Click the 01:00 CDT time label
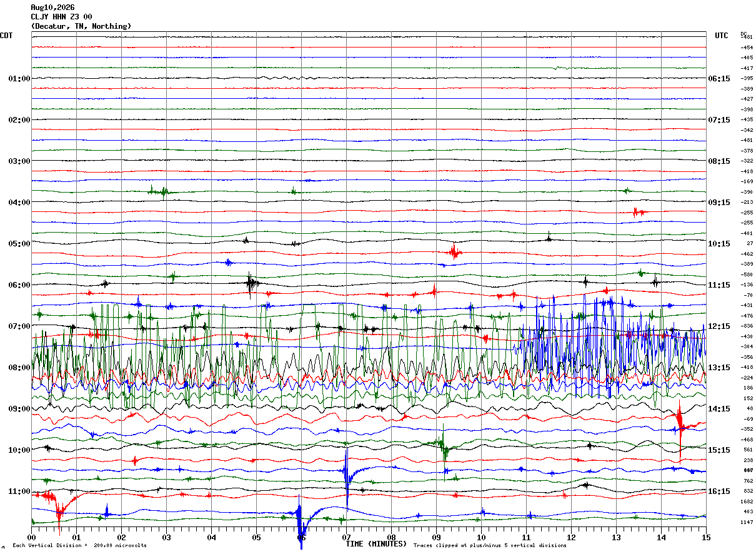 pyautogui.click(x=19, y=79)
